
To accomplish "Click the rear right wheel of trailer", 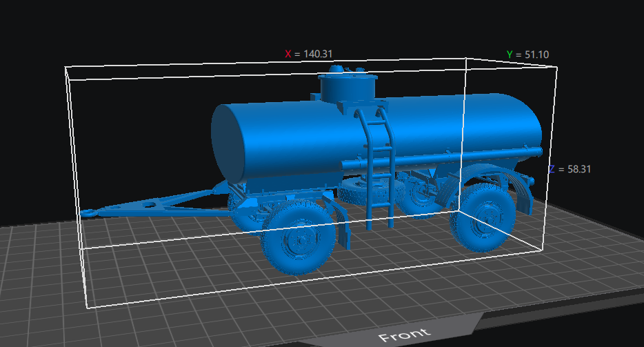I will 483,217.
